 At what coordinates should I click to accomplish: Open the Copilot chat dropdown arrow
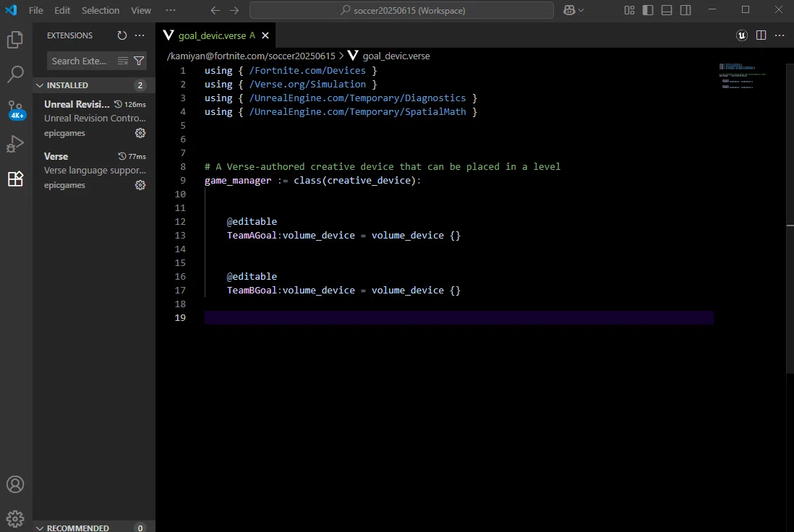[581, 10]
